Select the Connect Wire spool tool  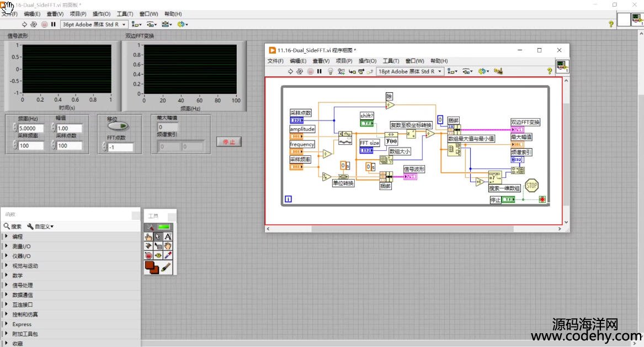click(x=148, y=246)
